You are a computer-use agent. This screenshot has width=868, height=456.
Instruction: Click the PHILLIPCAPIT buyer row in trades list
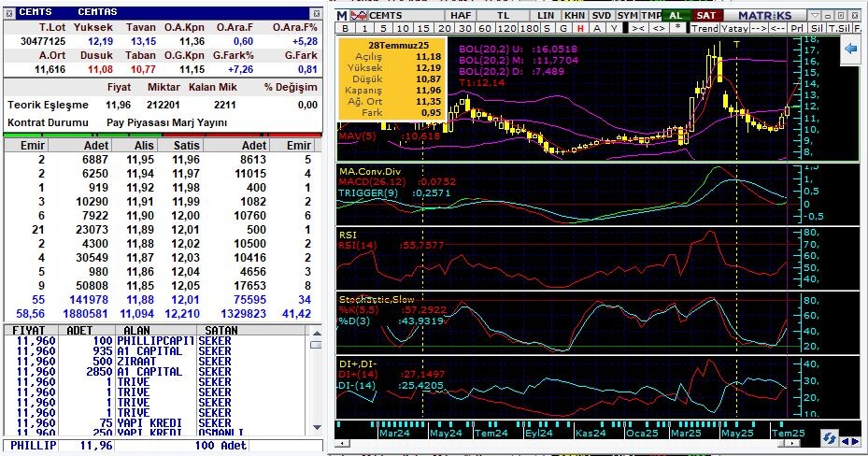[155, 341]
